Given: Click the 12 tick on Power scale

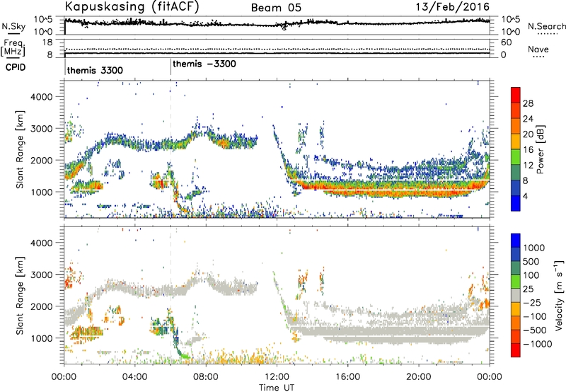Looking at the screenshot, I should coord(528,166).
